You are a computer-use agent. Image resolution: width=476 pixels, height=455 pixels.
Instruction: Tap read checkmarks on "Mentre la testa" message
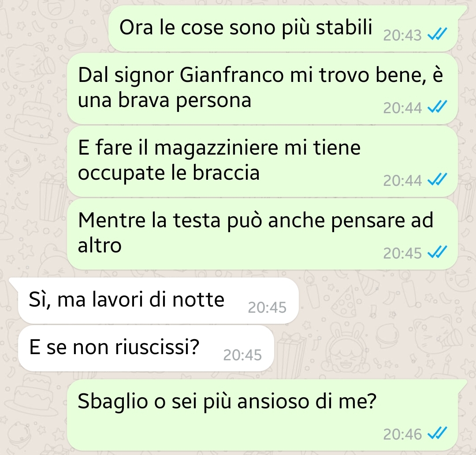(437, 252)
